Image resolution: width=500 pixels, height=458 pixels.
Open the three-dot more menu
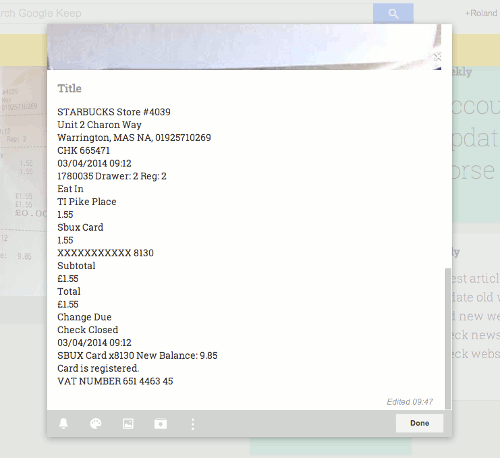193,424
